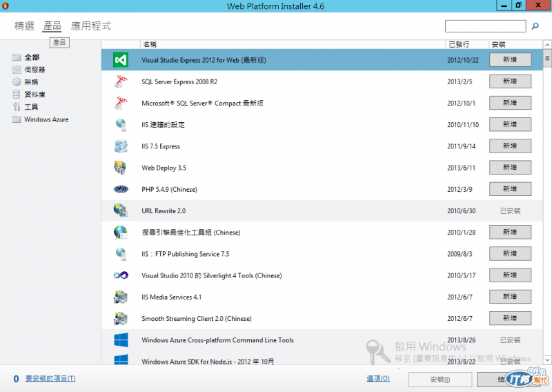Restore down the Web Platform Installer window
Viewport: 552px width, 392px height.
click(x=519, y=6)
